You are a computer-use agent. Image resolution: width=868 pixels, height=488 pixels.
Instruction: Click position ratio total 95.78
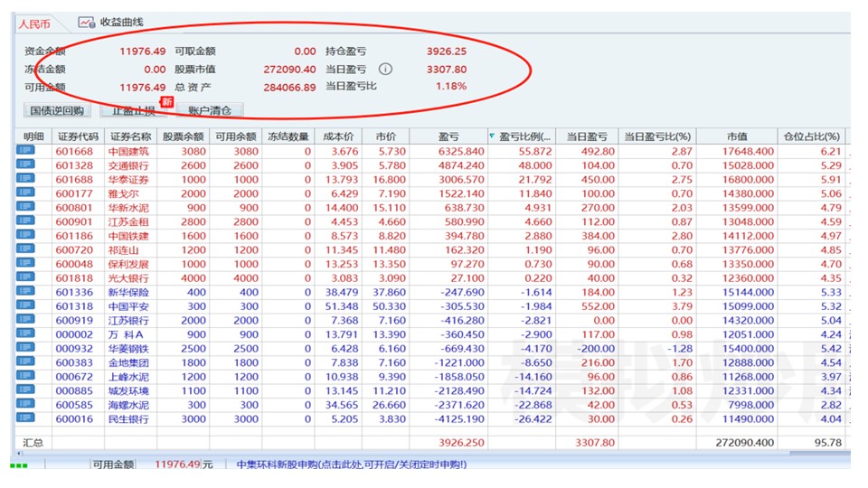click(828, 443)
